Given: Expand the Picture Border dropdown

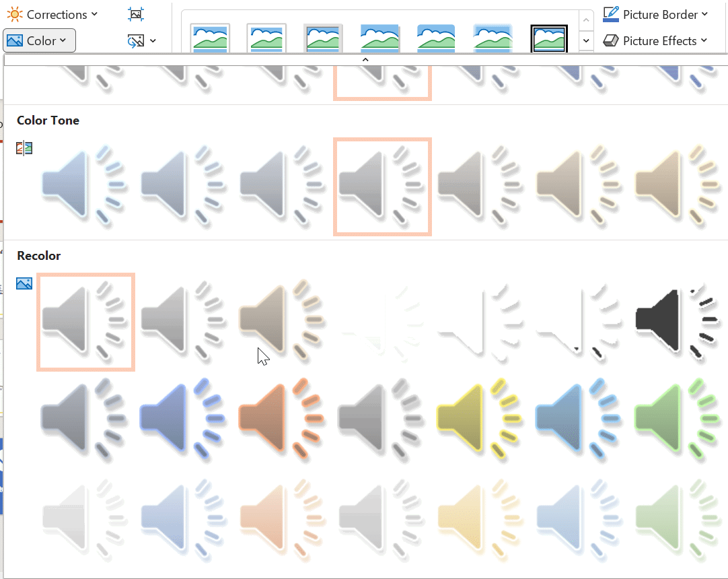Looking at the screenshot, I should tap(656, 14).
